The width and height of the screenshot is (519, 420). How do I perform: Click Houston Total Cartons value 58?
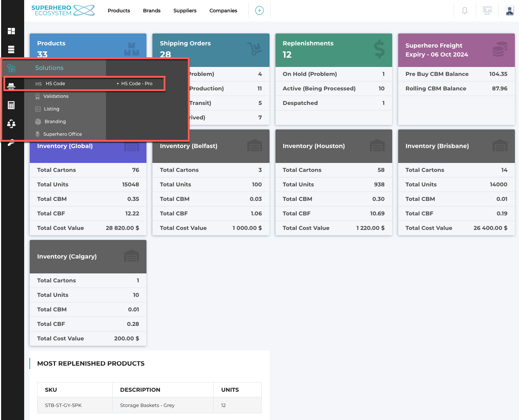point(381,170)
